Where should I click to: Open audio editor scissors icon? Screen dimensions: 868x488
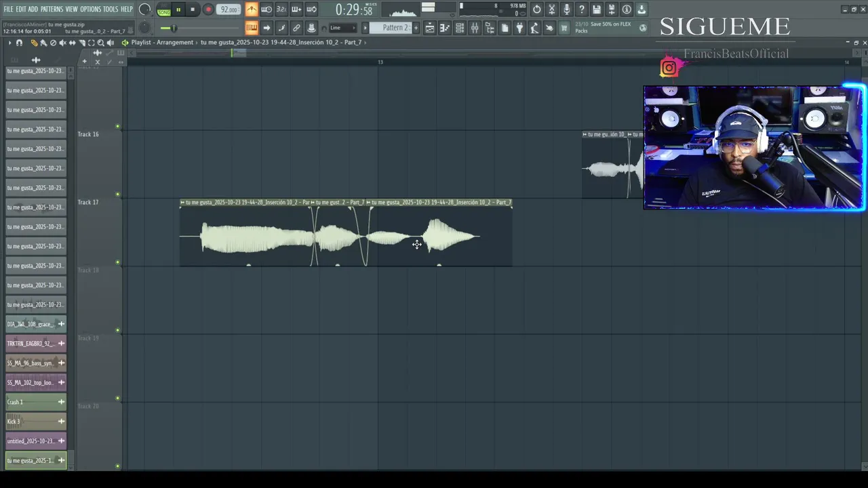[x=552, y=9]
